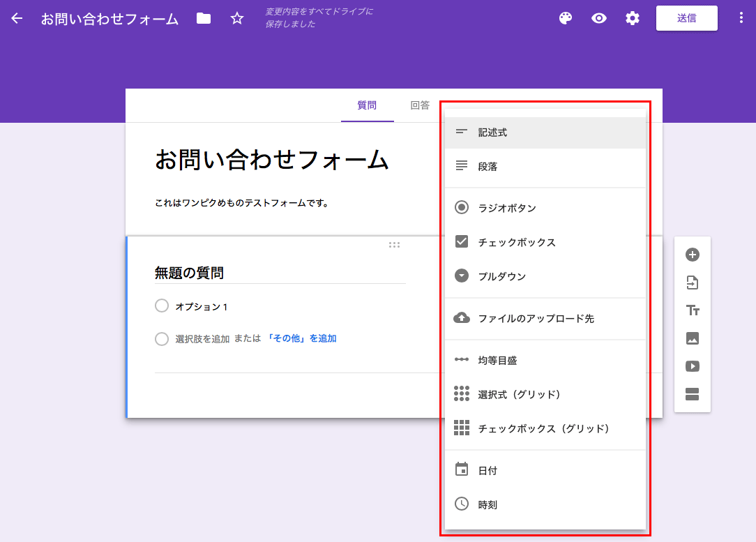Viewport: 756px width, 542px height.
Task: Click the form title お問い合わせフォーム heading
Action: click(x=271, y=160)
